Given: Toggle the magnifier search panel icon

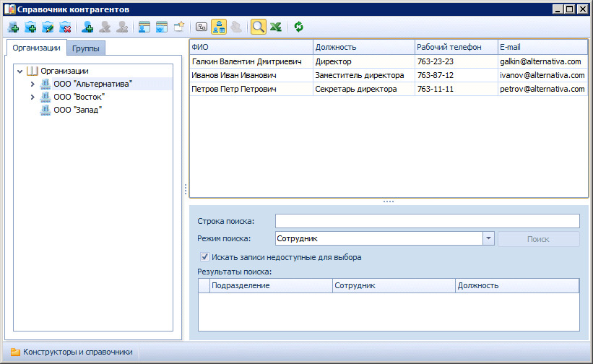Looking at the screenshot, I should 258,27.
